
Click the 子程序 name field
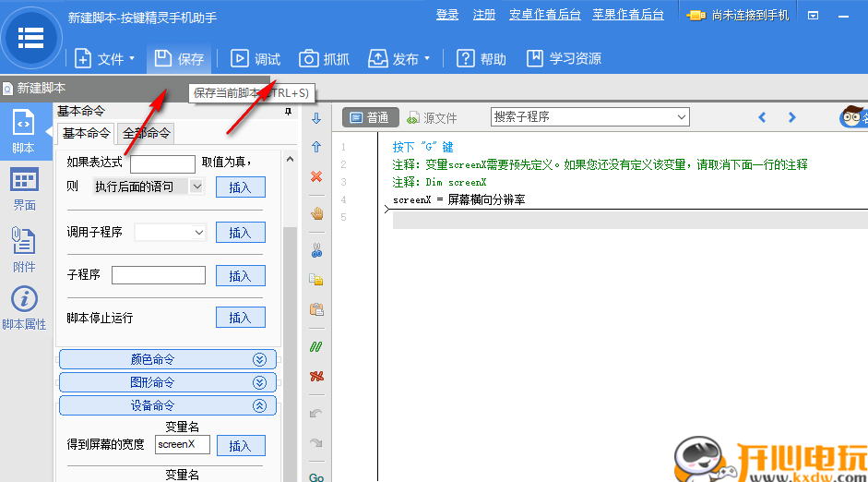coord(159,275)
